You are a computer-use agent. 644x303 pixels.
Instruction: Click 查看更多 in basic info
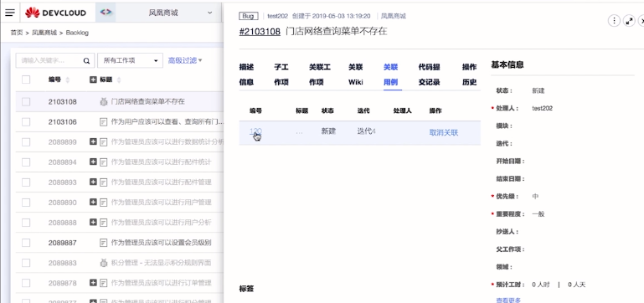click(508, 300)
